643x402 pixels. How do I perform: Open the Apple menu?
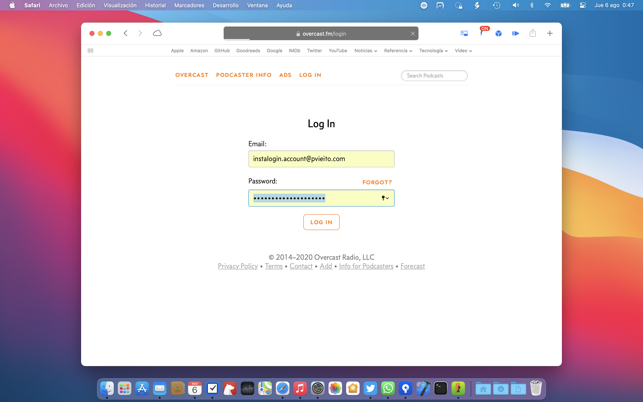[x=12, y=5]
